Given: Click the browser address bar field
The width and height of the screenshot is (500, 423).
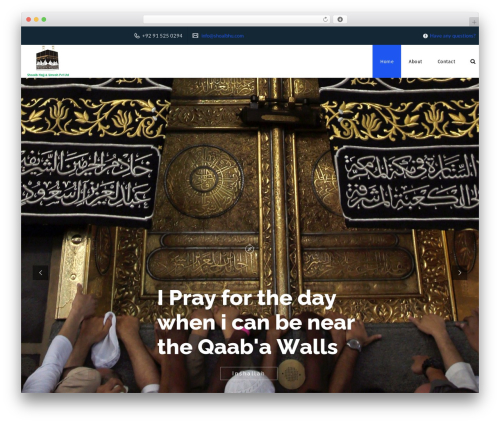Looking at the screenshot, I should 237,19.
